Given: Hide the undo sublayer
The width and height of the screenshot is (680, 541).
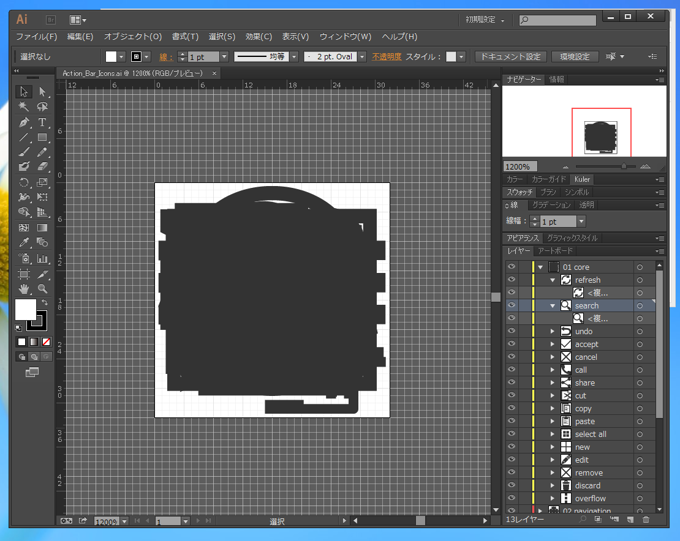Looking at the screenshot, I should click(x=511, y=331).
